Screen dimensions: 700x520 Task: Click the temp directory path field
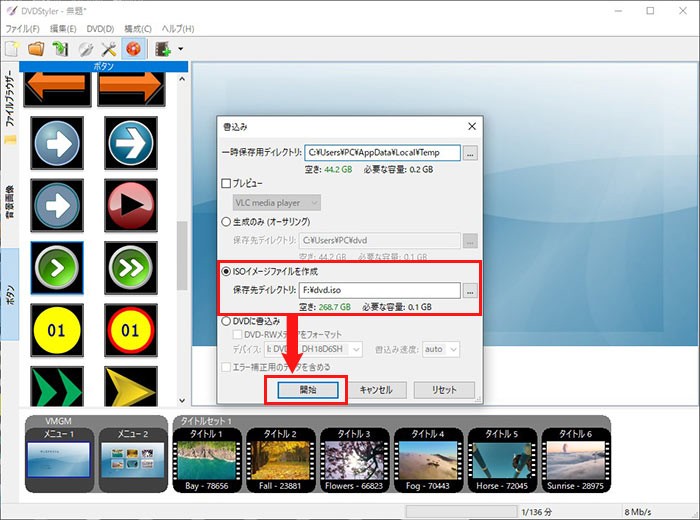pos(383,153)
